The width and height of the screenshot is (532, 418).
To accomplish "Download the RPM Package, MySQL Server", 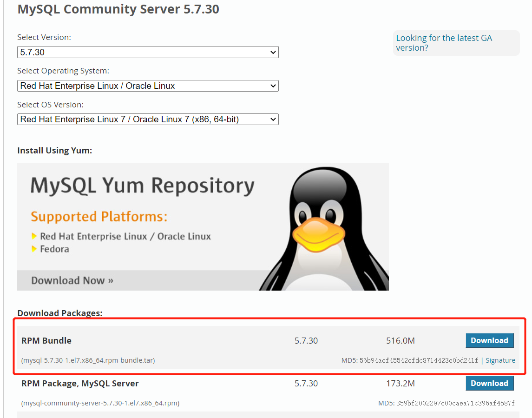I will point(490,383).
